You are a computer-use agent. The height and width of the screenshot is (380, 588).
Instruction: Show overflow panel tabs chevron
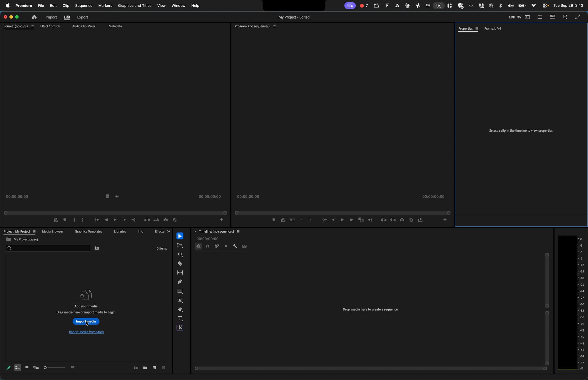pyautogui.click(x=168, y=232)
